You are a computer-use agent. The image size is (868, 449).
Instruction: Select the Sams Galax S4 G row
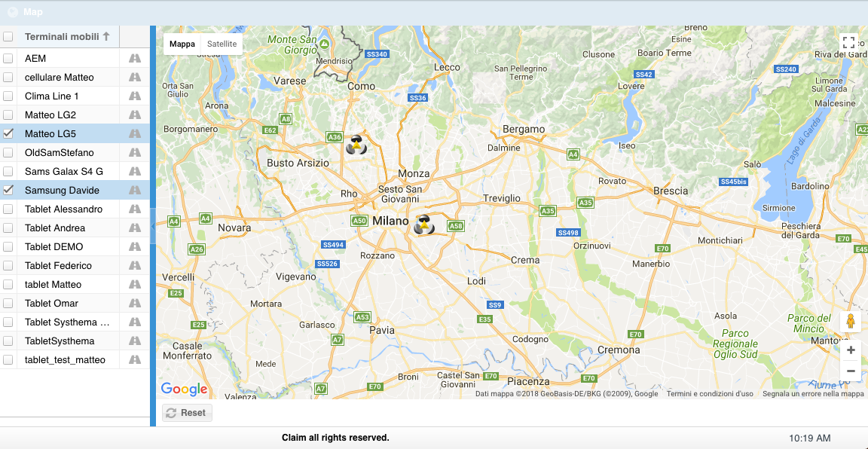point(75,171)
